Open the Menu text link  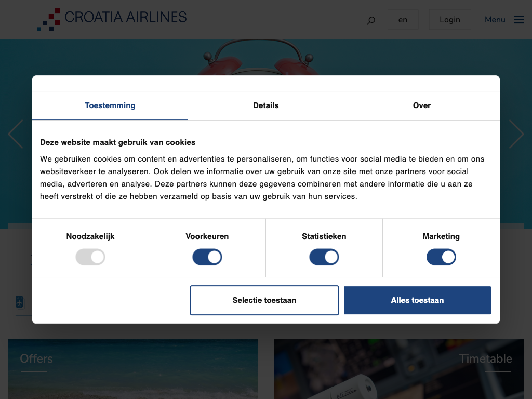click(495, 20)
